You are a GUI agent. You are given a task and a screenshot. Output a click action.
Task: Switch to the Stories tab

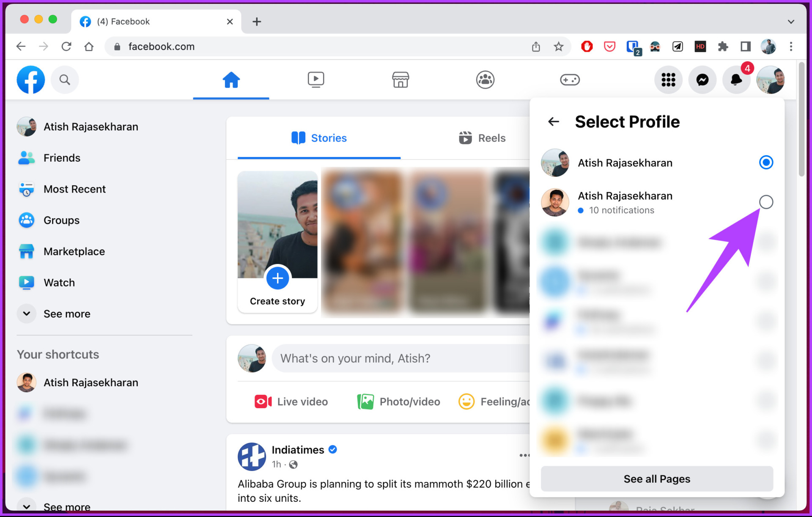tap(319, 138)
